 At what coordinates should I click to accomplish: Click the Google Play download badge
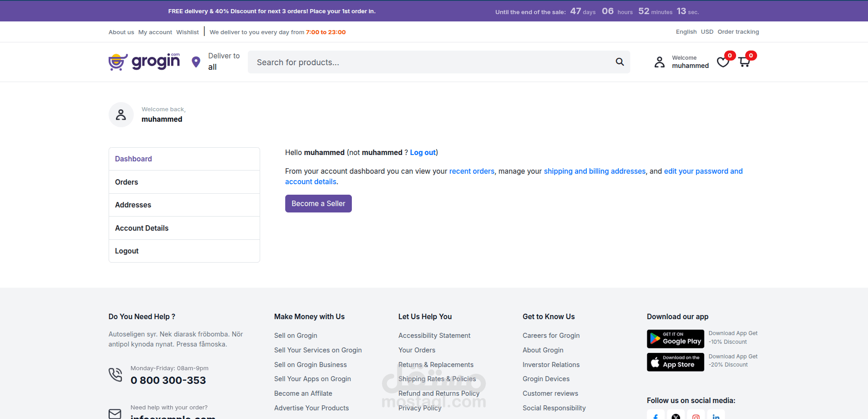pyautogui.click(x=675, y=338)
